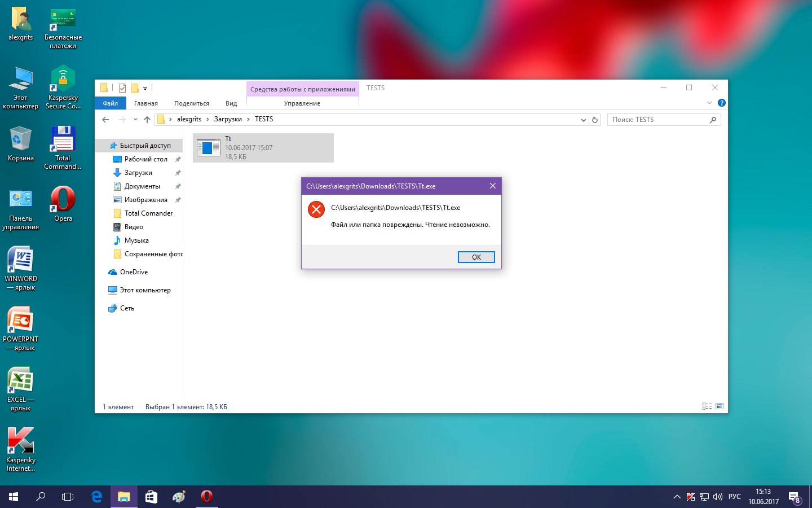Click Загрузки in the address breadcrumb

(x=228, y=120)
